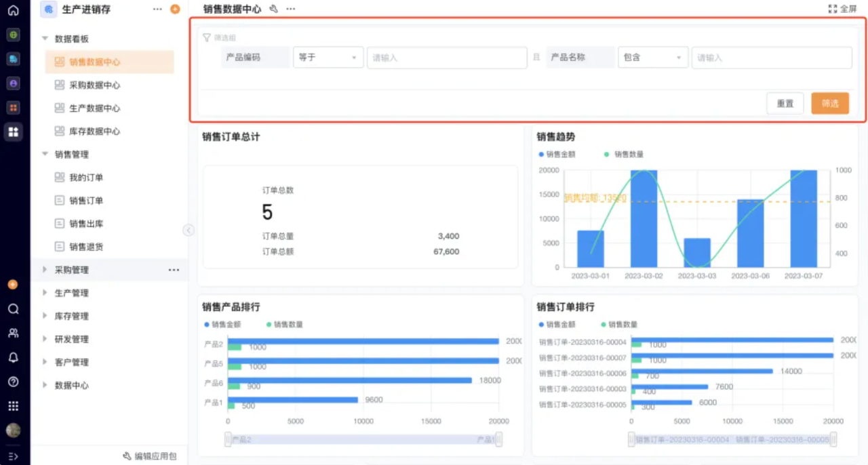The width and height of the screenshot is (868, 465).
Task: Click the wrench icon next to 销售数据中心 title
Action: (274, 9)
